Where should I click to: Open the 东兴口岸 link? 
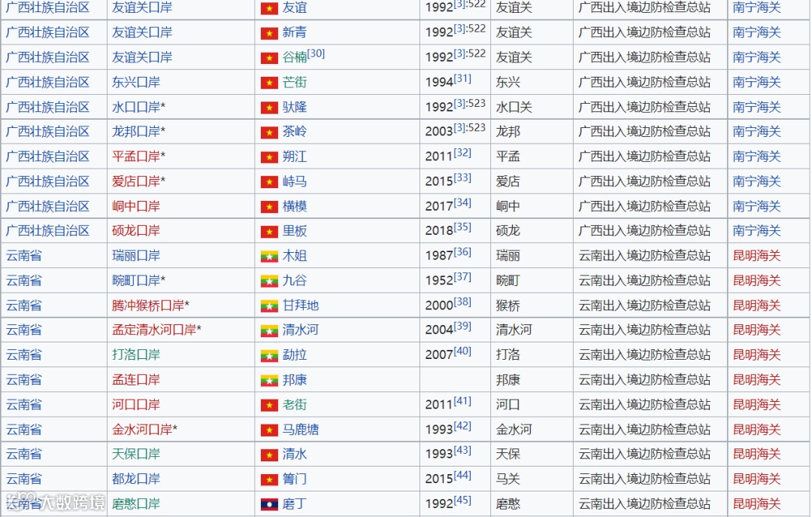coord(134,82)
